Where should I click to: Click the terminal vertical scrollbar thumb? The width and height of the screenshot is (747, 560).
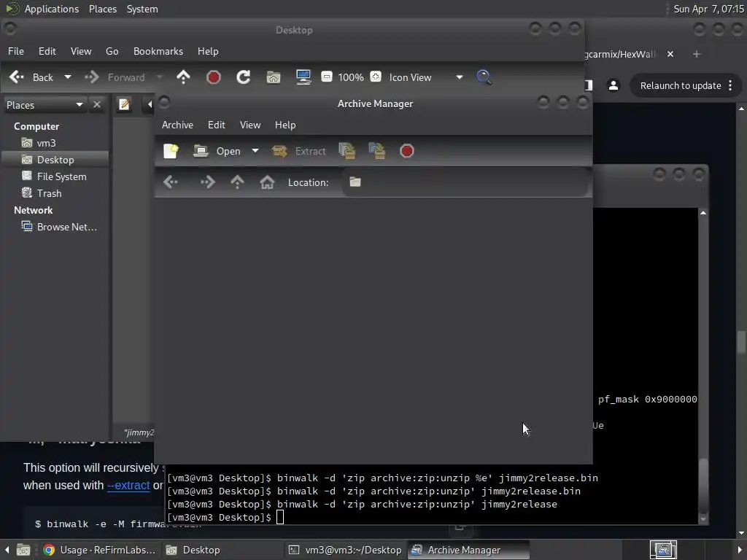coord(703,484)
